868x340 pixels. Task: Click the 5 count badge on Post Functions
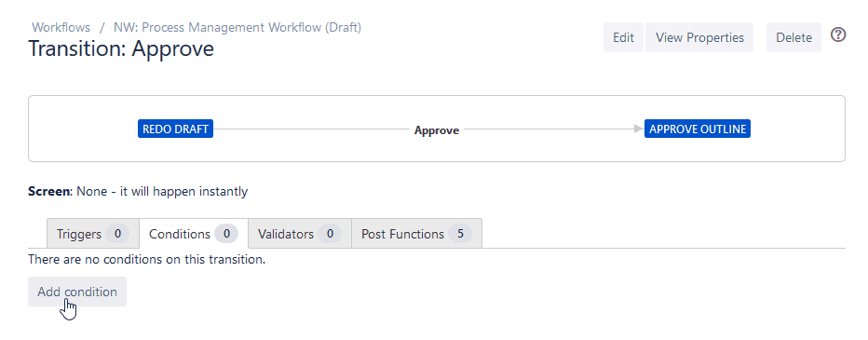[460, 234]
